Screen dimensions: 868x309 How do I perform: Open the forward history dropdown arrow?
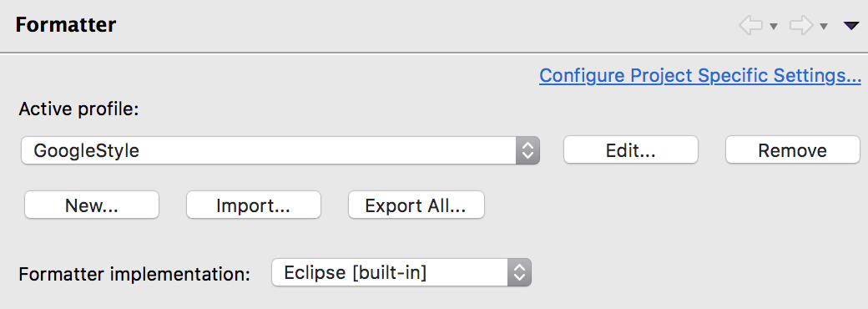824,26
